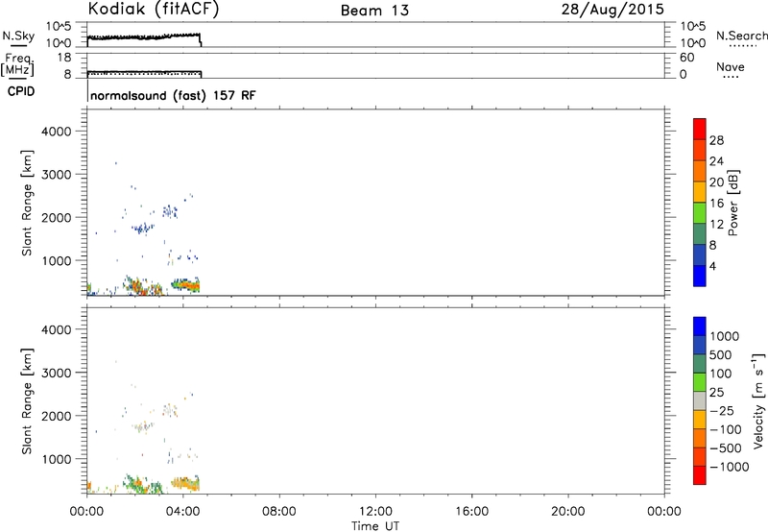768x532 pixels.
Task: Click the '18' frequency axis value
Action: [63, 58]
